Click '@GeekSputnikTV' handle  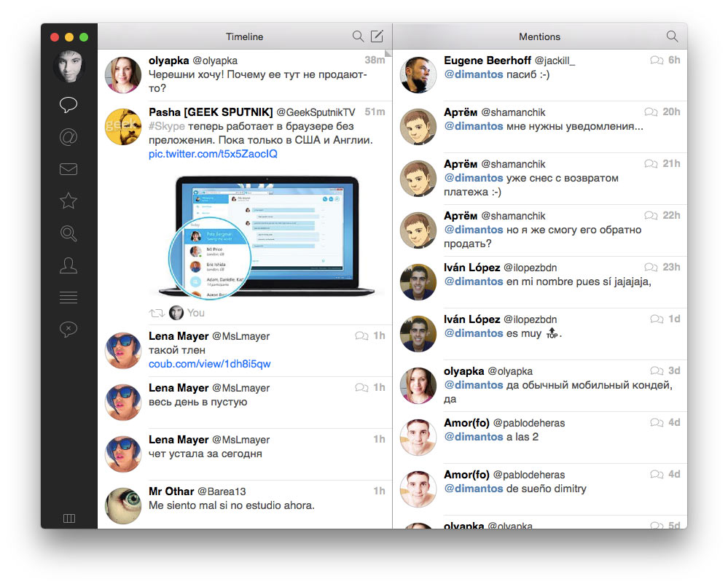click(316, 112)
